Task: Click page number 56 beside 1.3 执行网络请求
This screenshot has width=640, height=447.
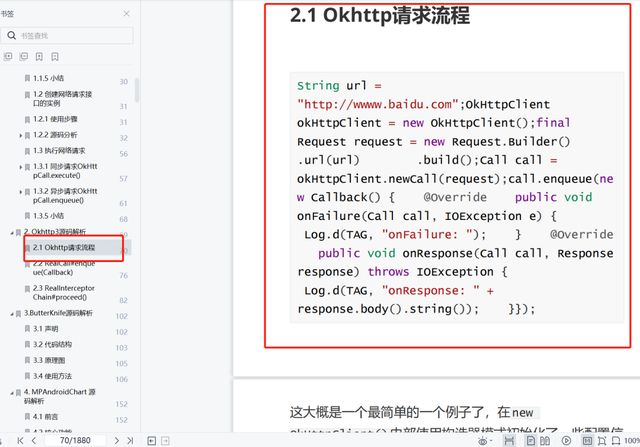Action: click(124, 154)
